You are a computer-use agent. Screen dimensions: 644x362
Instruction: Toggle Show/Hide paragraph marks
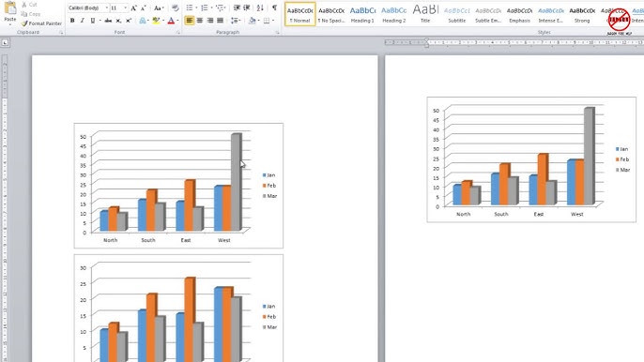(x=274, y=8)
